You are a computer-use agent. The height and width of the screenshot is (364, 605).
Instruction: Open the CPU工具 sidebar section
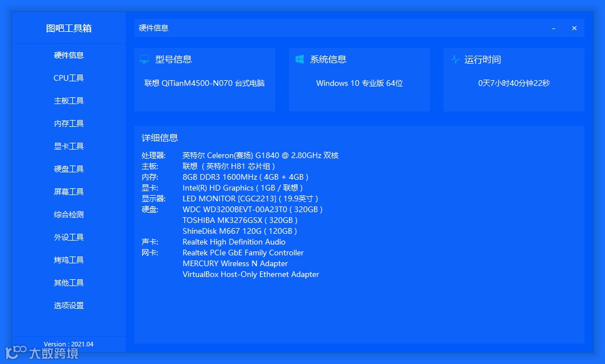coord(69,78)
